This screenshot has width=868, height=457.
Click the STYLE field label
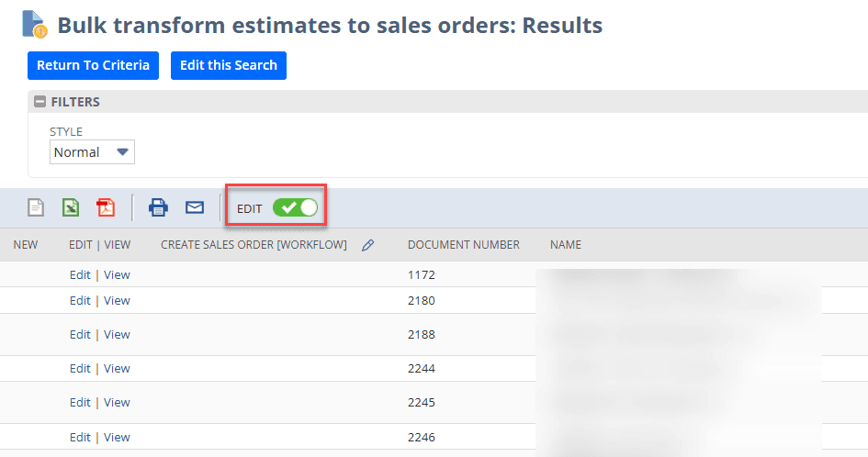(x=66, y=131)
